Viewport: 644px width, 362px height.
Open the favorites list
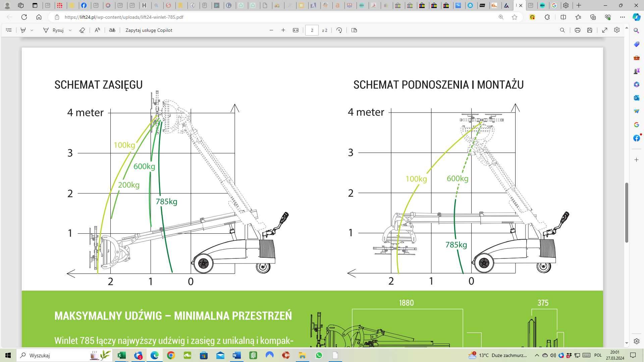[x=578, y=17]
